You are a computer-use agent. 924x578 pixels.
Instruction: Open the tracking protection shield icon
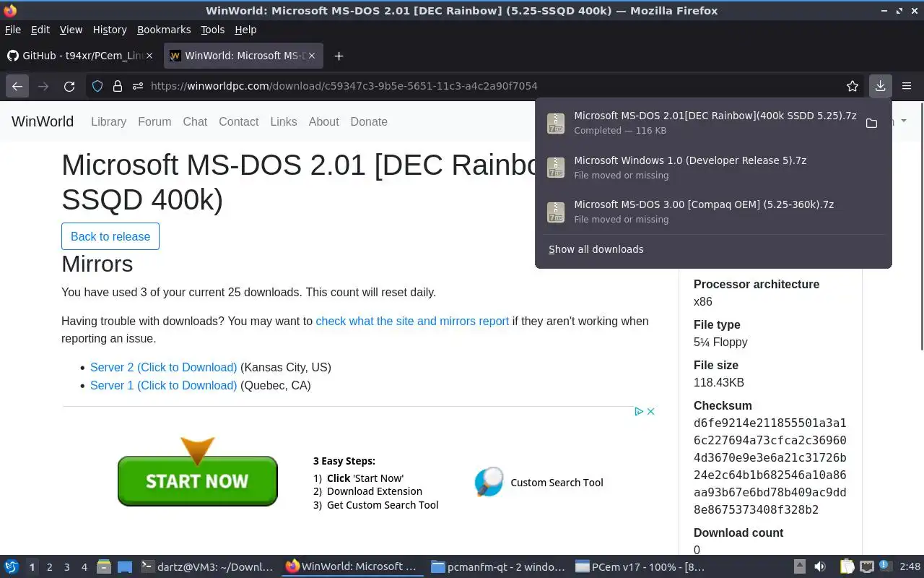[97, 86]
